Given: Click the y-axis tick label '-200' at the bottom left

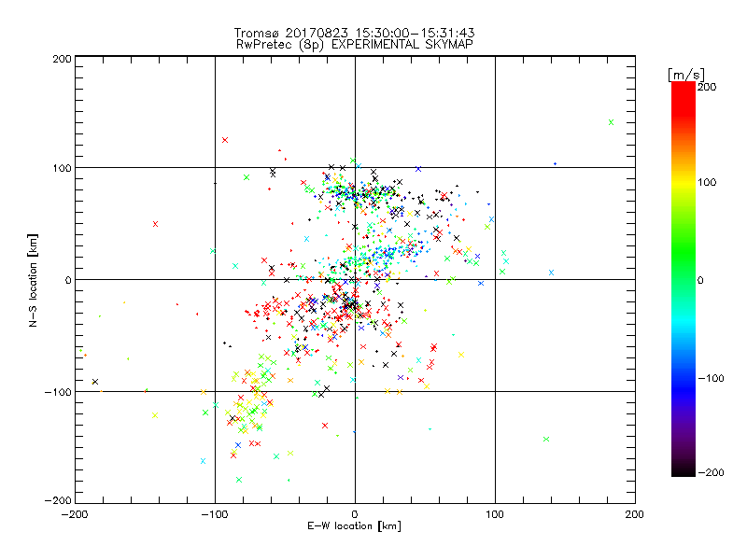Looking at the screenshot, I should pos(58,500).
